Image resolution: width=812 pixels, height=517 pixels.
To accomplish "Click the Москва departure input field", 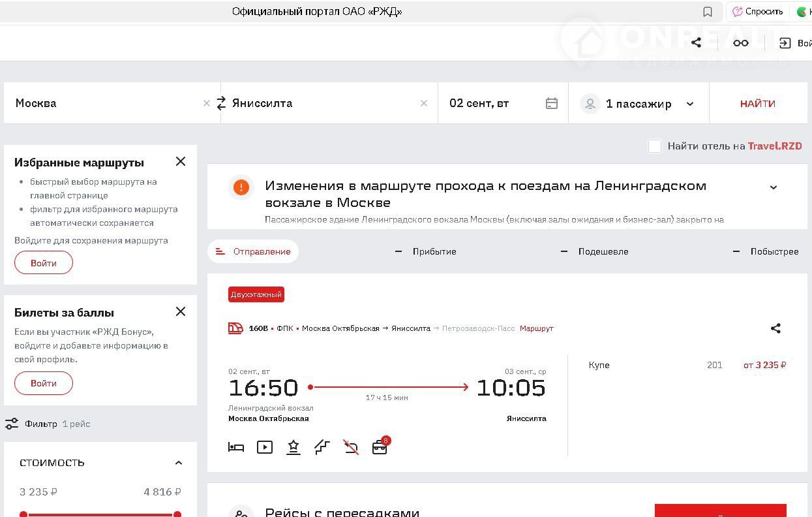I will point(104,103).
